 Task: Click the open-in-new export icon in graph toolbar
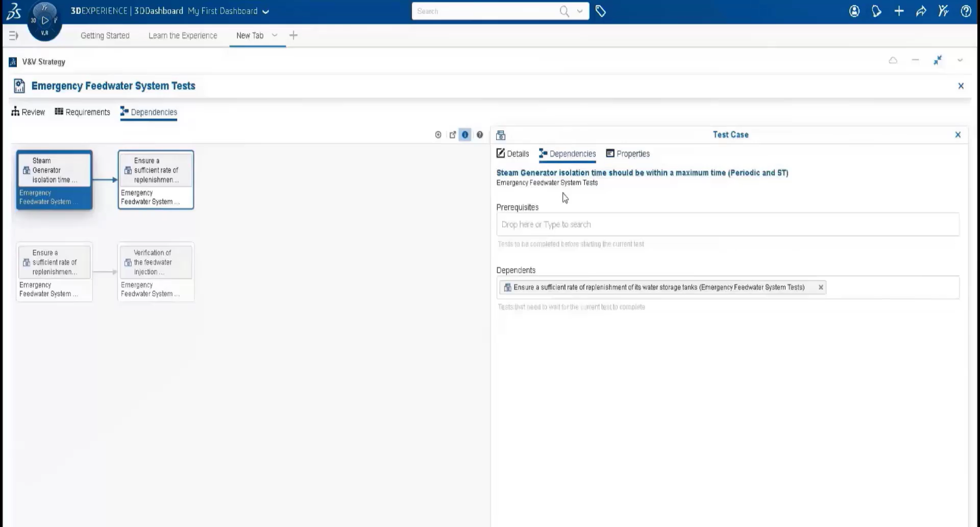[x=452, y=135]
